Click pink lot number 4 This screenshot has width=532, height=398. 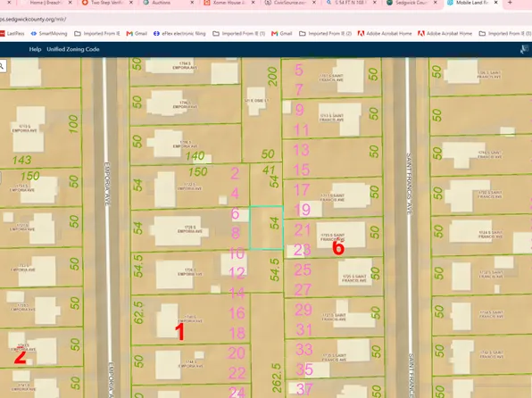click(235, 194)
